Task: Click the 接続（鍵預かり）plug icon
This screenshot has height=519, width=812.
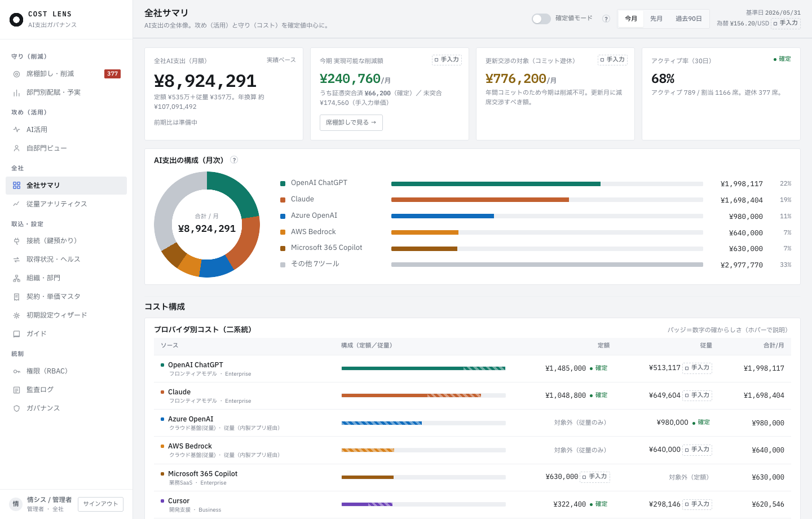Action: (x=16, y=241)
